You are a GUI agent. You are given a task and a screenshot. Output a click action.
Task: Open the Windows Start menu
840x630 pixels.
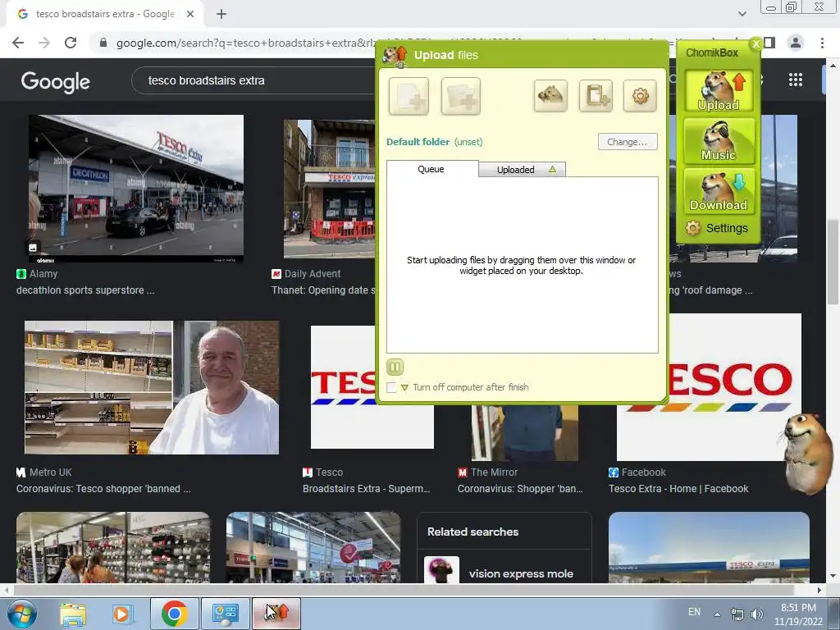(x=22, y=614)
